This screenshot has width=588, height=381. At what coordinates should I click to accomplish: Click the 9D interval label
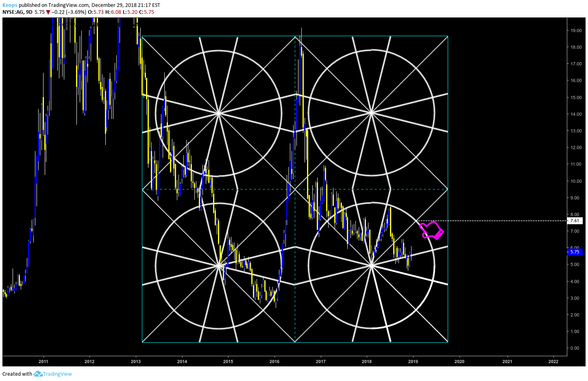pos(29,12)
